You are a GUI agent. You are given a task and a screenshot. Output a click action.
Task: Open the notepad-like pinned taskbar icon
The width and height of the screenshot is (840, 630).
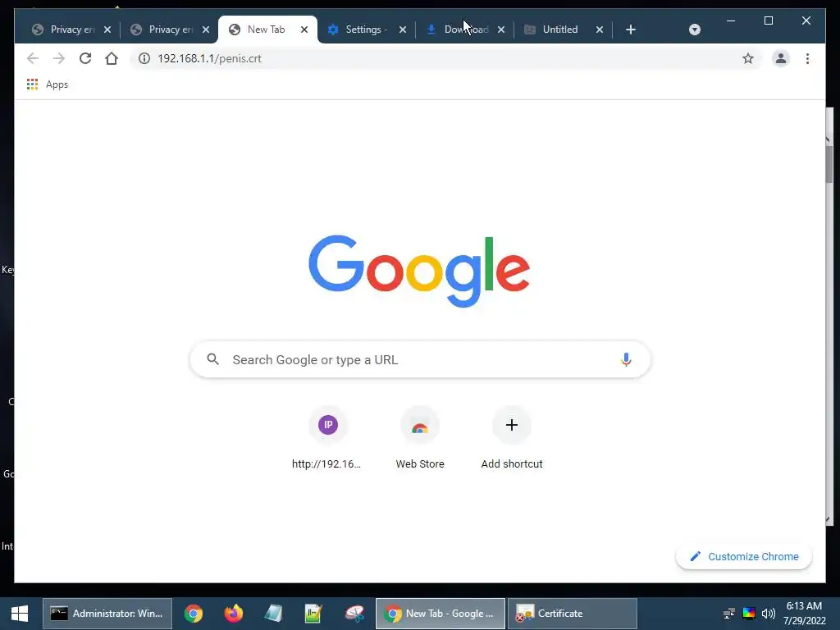(x=273, y=614)
